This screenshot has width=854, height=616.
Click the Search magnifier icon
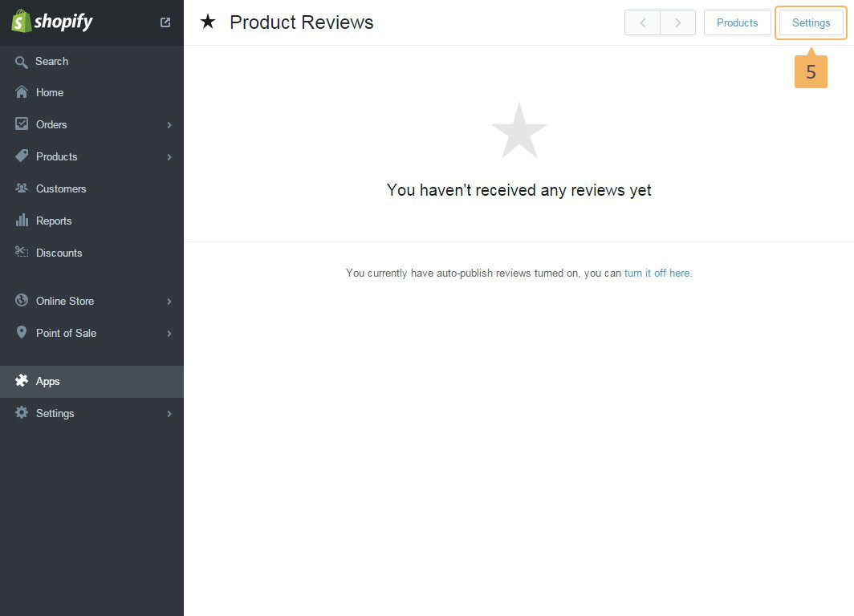pyautogui.click(x=22, y=62)
